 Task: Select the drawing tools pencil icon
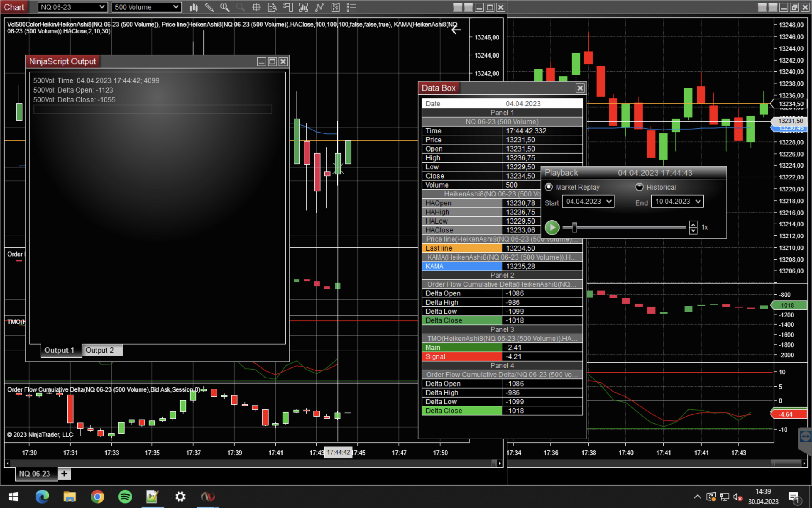click(209, 7)
